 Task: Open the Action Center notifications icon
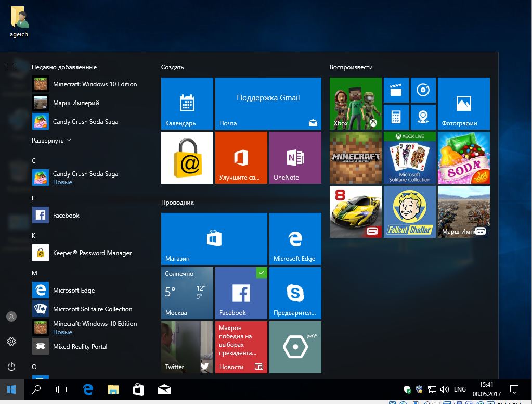pyautogui.click(x=514, y=389)
